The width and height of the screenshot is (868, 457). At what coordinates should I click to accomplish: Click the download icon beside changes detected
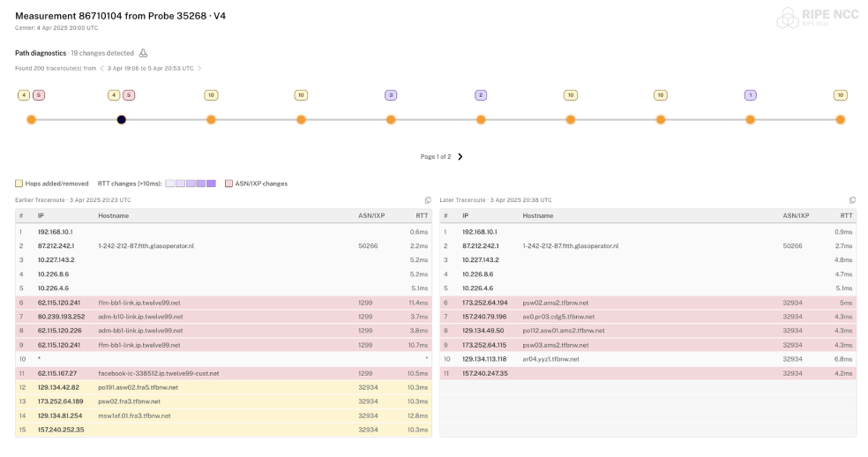(x=143, y=53)
